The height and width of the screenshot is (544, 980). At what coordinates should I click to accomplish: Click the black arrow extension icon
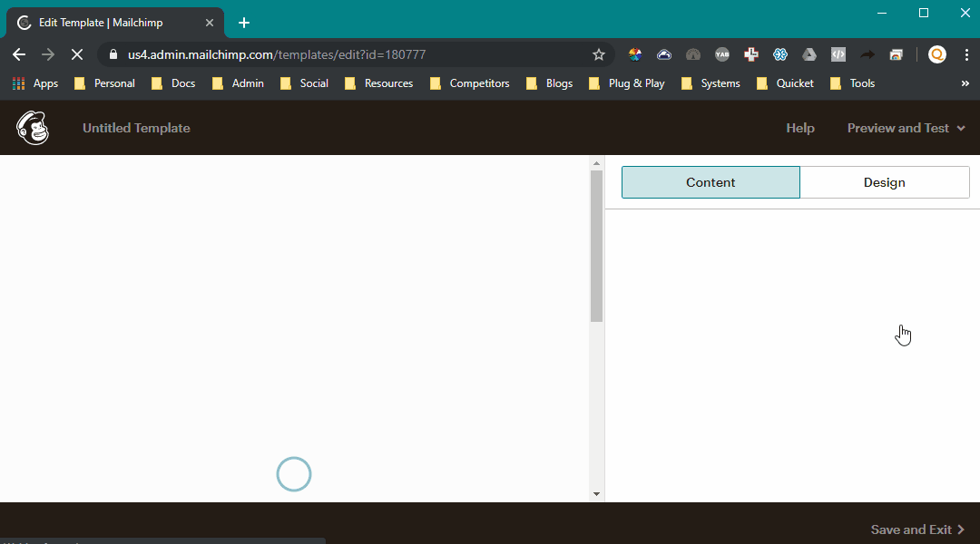tap(867, 55)
